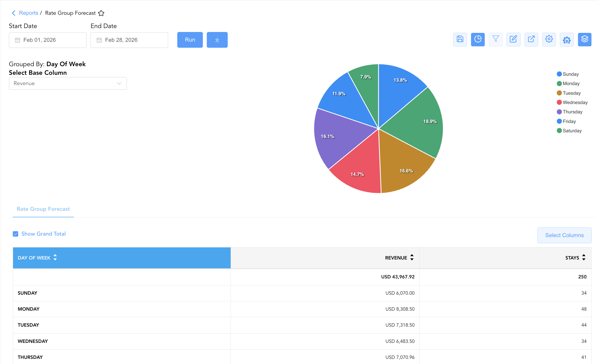Go to Reports breadcrumb link

click(29, 13)
